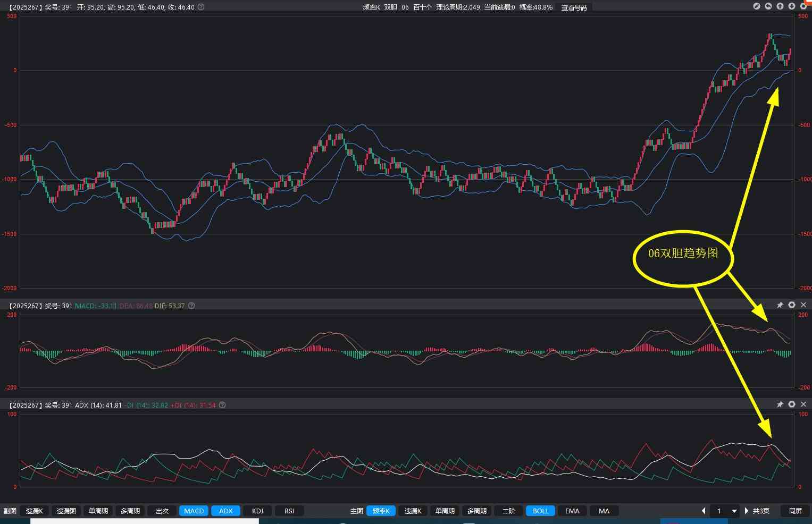Click the 同屏 button

point(795,511)
